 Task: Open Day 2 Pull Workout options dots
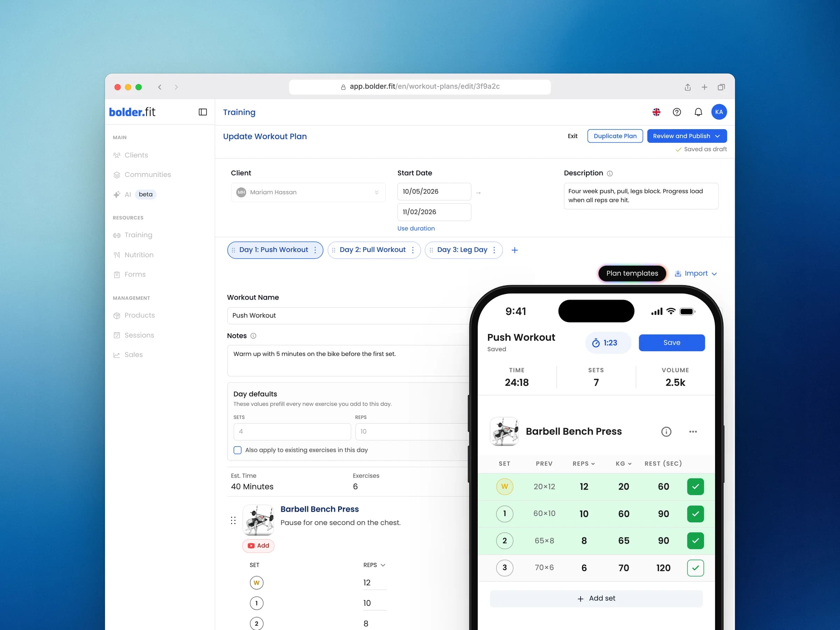coord(413,250)
